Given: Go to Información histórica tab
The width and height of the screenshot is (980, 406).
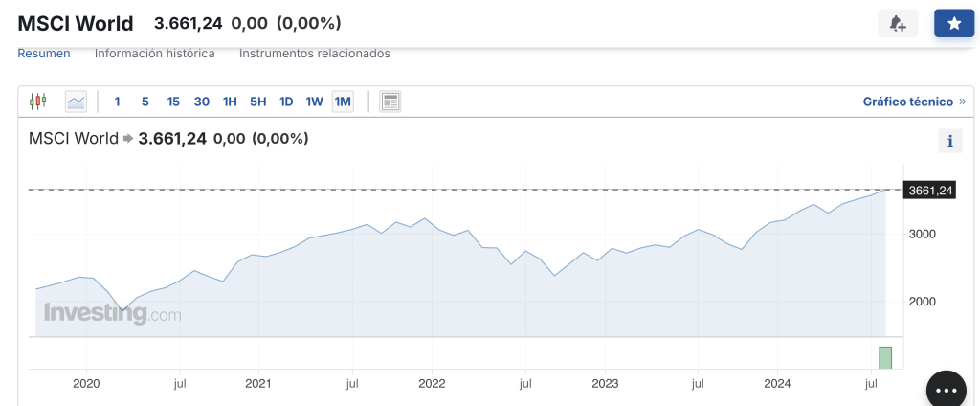Looking at the screenshot, I should (x=155, y=54).
